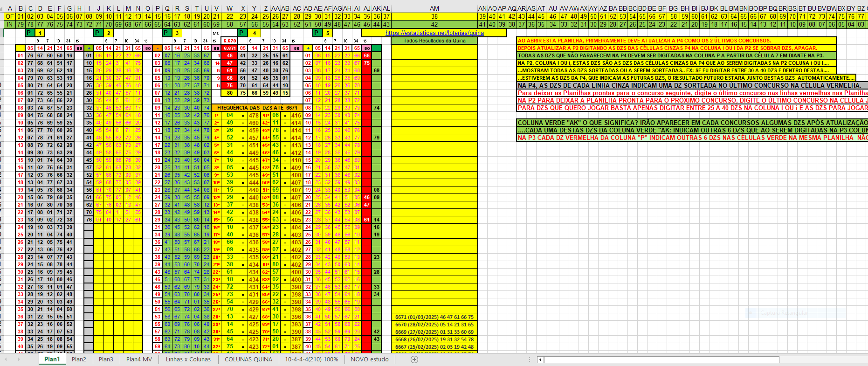The image size is (868, 366).
Task: Add a new sheet with the plus button
Action: tap(414, 359)
